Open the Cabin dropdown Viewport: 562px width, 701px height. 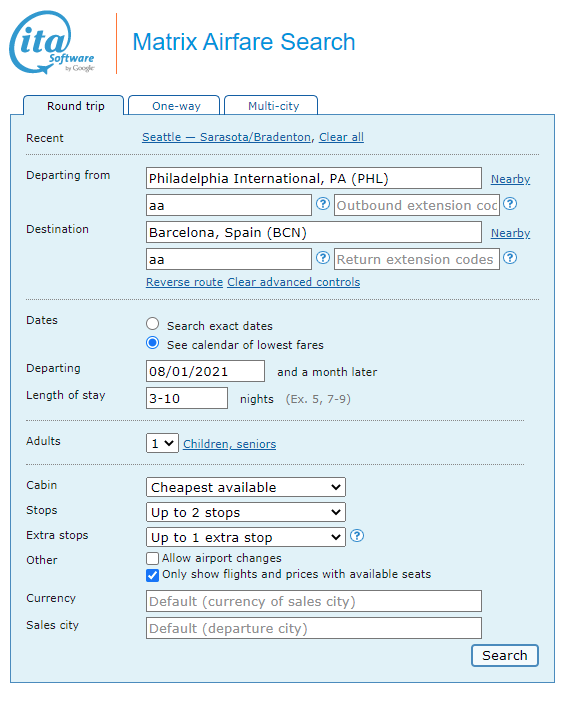click(x=246, y=487)
